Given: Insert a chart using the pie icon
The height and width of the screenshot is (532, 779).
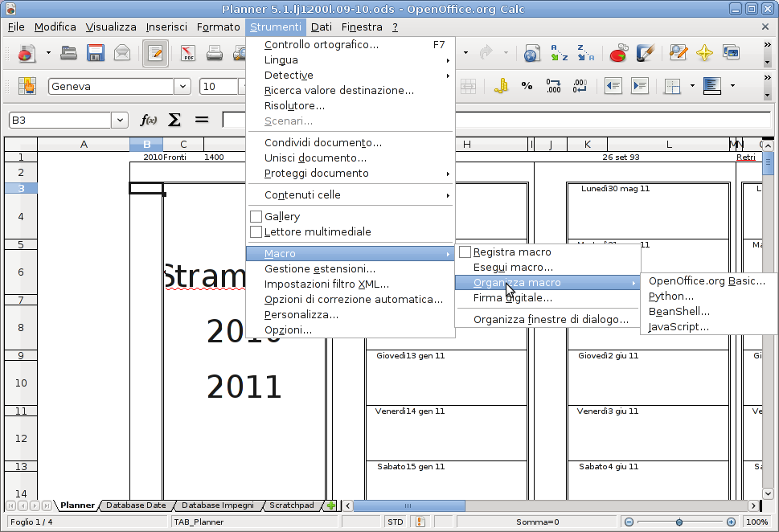Looking at the screenshot, I should coord(618,53).
